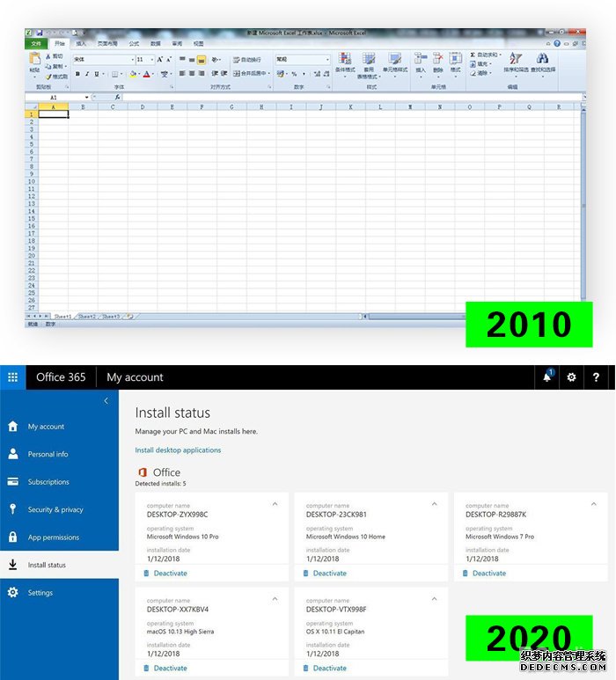Screen dimensions: 616x680
Task: Switch to the Formulas ribbon tab
Action: [134, 44]
